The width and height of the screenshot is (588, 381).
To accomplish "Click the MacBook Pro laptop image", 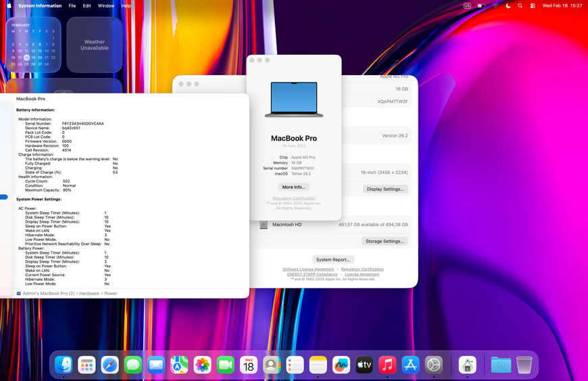I will tap(294, 99).
